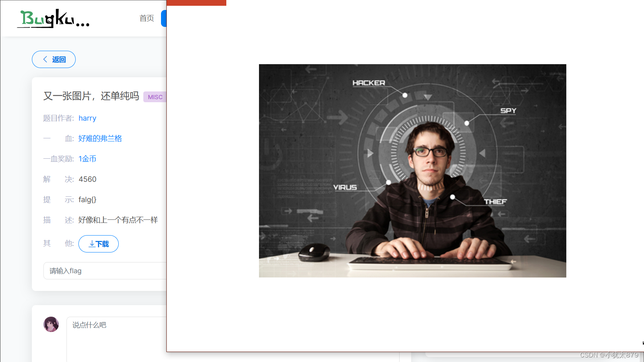Viewport: 644px width, 362px height.
Task: Go back with the 返回 button
Action: click(54, 59)
